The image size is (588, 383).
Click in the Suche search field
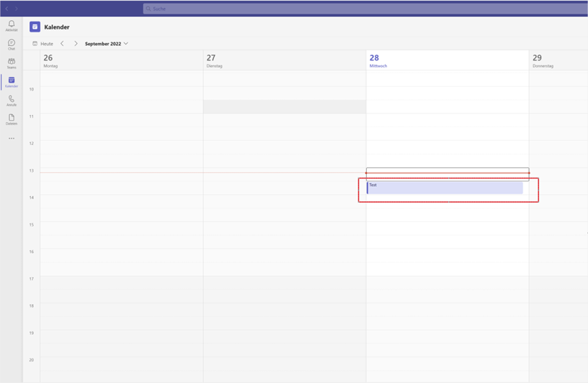click(365, 9)
